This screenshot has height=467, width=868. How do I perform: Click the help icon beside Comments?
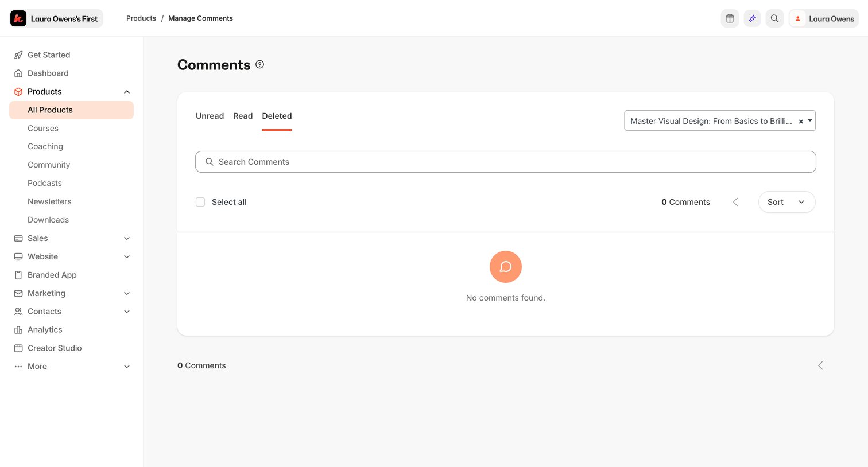point(259,64)
